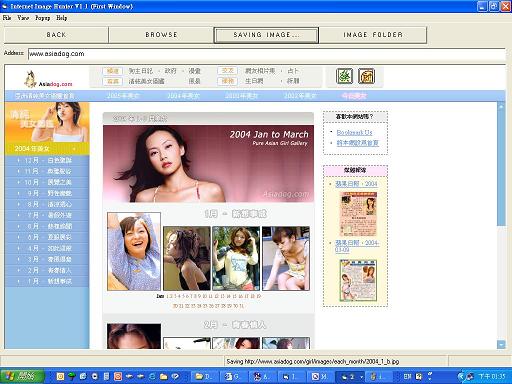This screenshot has height=384, width=512.
Task: Click the Saving status bar text
Action: pos(313,361)
